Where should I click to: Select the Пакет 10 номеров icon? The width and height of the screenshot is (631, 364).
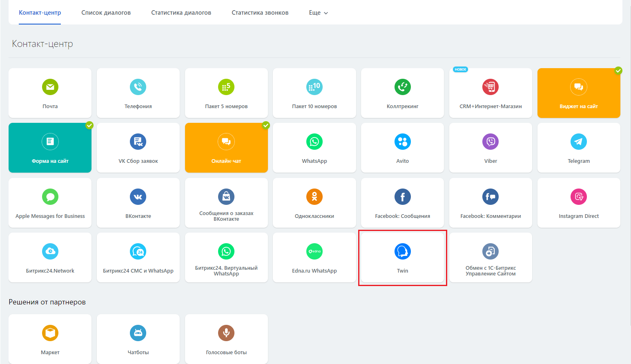(x=314, y=87)
